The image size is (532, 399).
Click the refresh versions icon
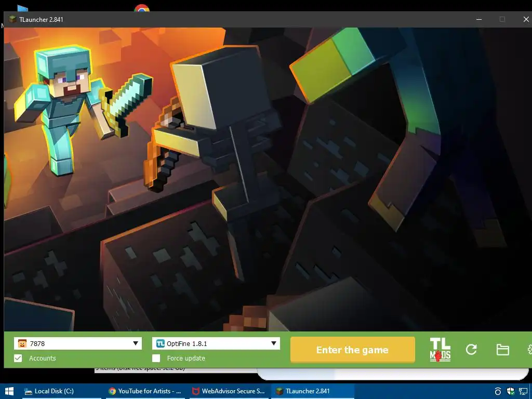(471, 349)
